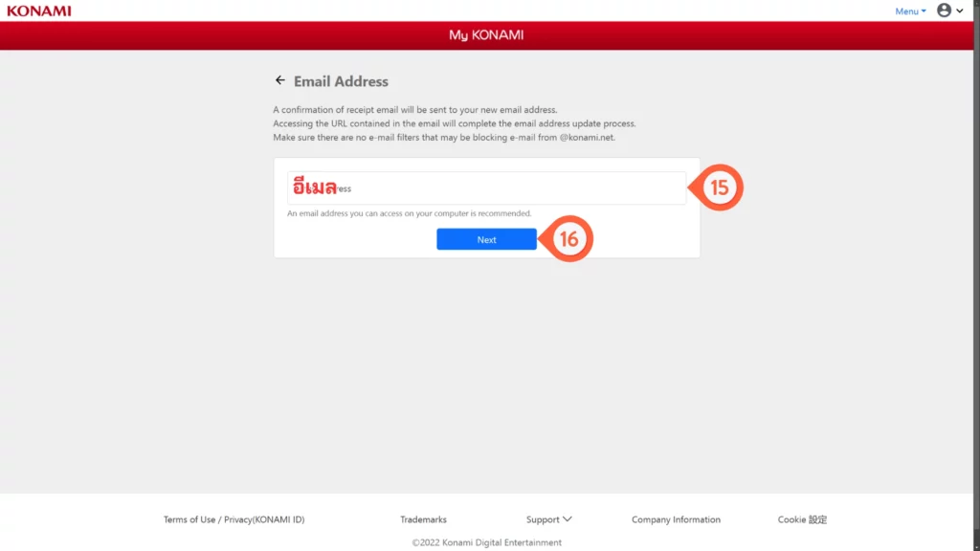This screenshot has width=980, height=551.
Task: Open the user account avatar icon
Action: [944, 11]
